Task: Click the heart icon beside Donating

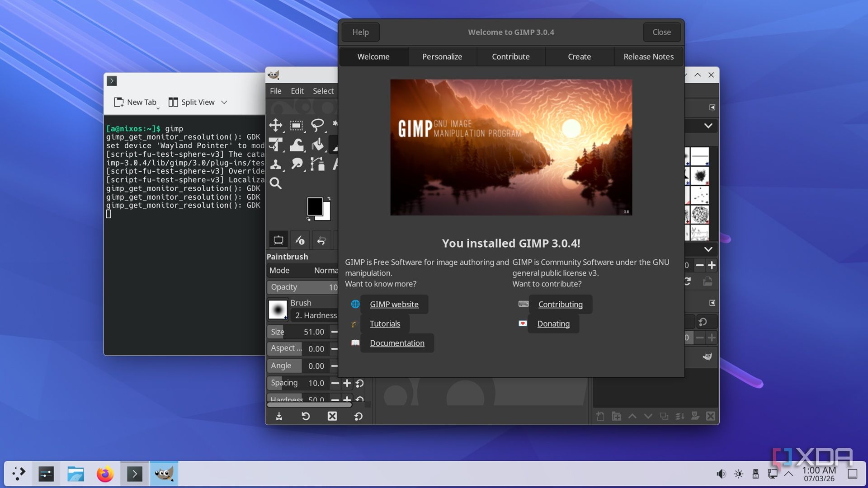Action: coord(523,324)
